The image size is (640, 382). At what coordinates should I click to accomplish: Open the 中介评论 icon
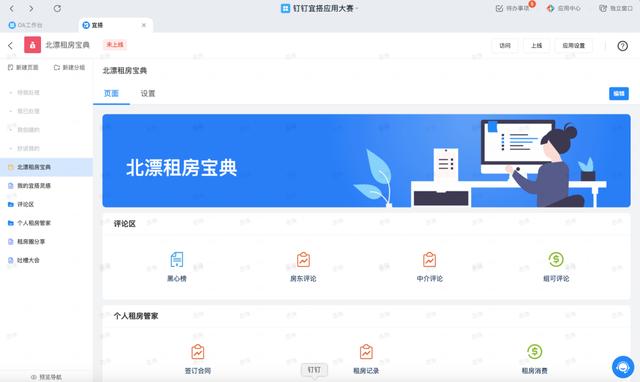coord(429,259)
